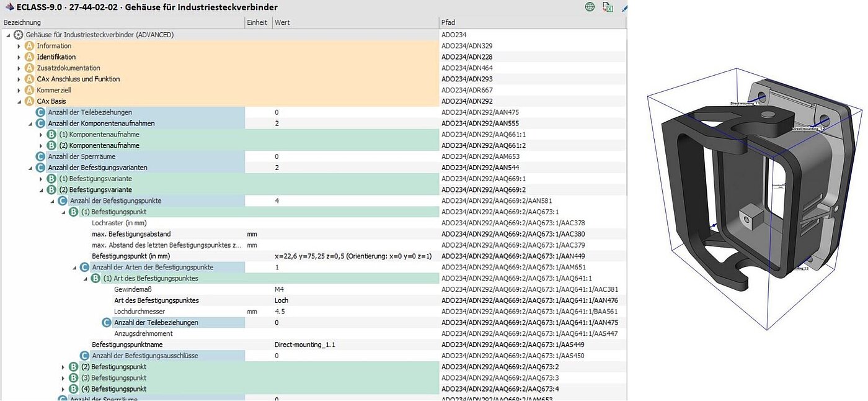Click the blue pen edit icon
This screenshot has height=401, width=868.
coord(624,7)
